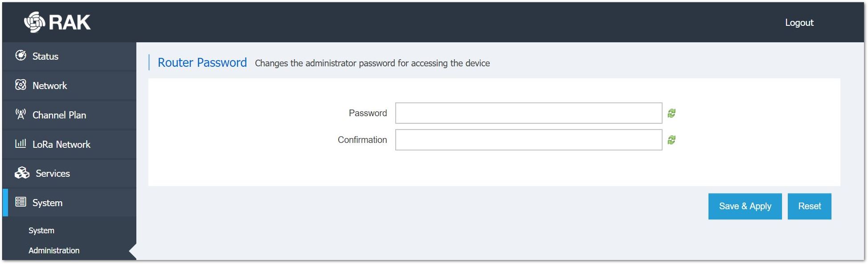Image resolution: width=868 pixels, height=264 pixels.
Task: Click the Services cubes icon
Action: [x=22, y=173]
